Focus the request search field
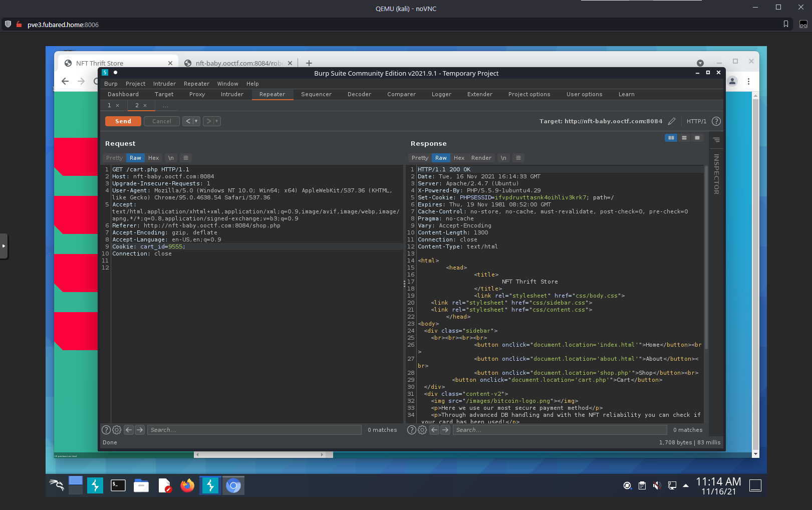Screen dimensions: 812x510 click(254, 430)
